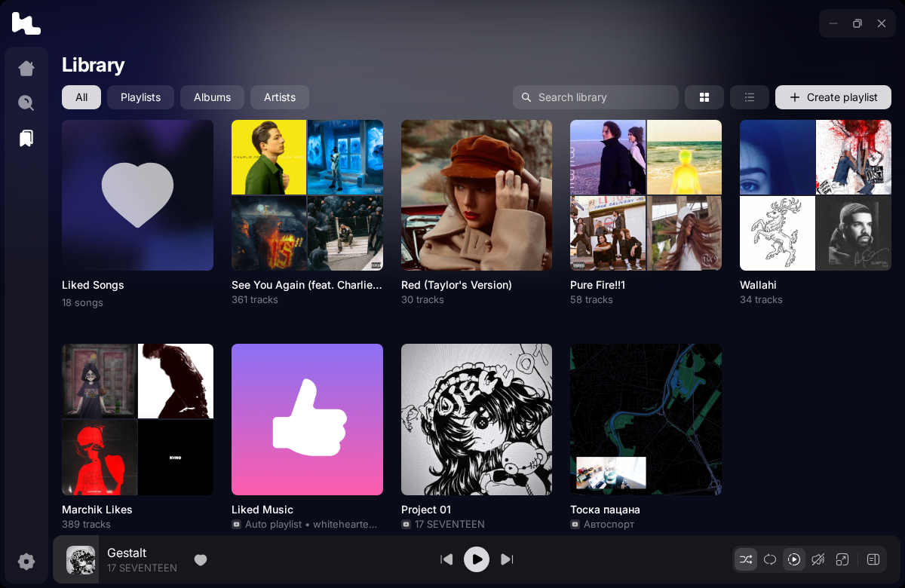
Task: Click the Liked Music title
Action: pos(262,510)
